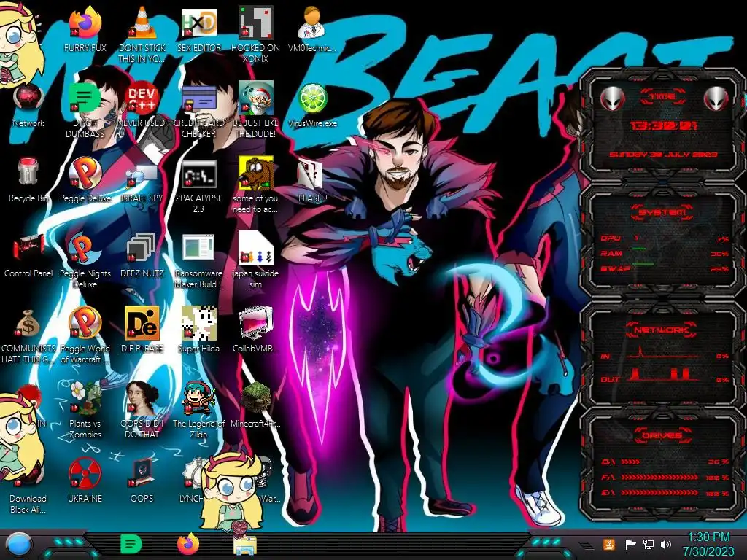Launch The Legend of Zilda
This screenshot has height=560, width=747.
click(198, 398)
